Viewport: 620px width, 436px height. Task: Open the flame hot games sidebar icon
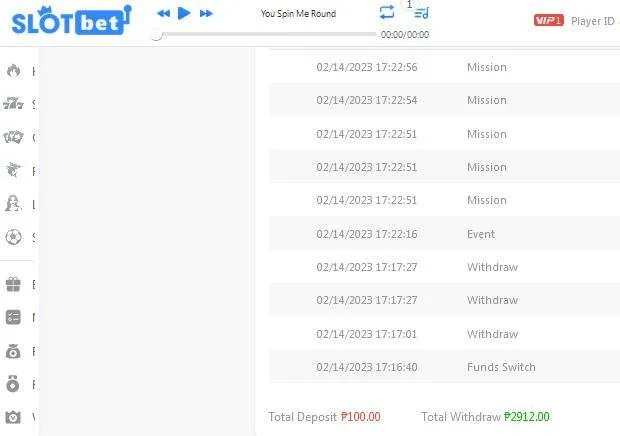pos(13,71)
